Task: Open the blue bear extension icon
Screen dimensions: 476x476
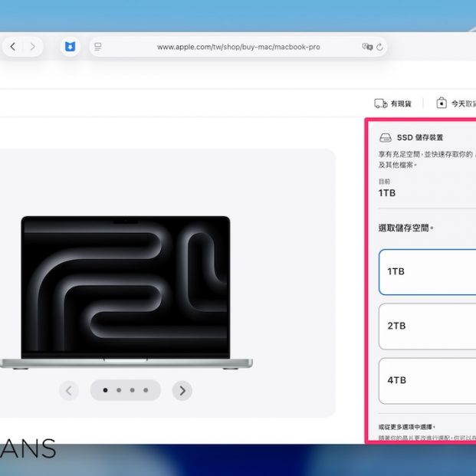Action: coord(70,47)
